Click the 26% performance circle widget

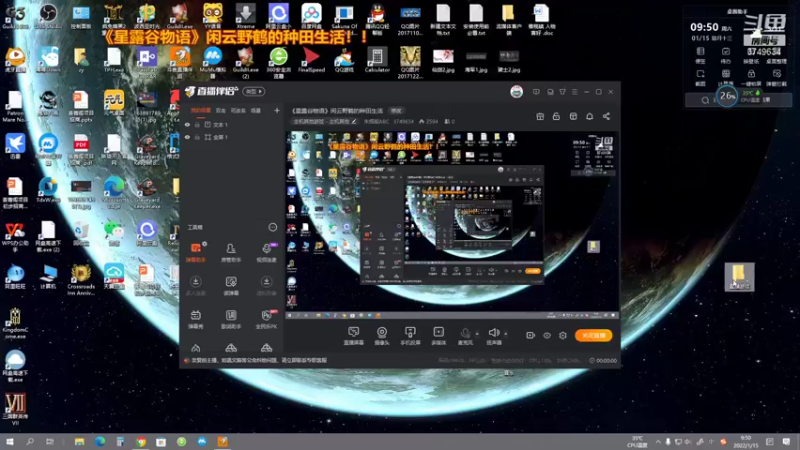coord(727,95)
